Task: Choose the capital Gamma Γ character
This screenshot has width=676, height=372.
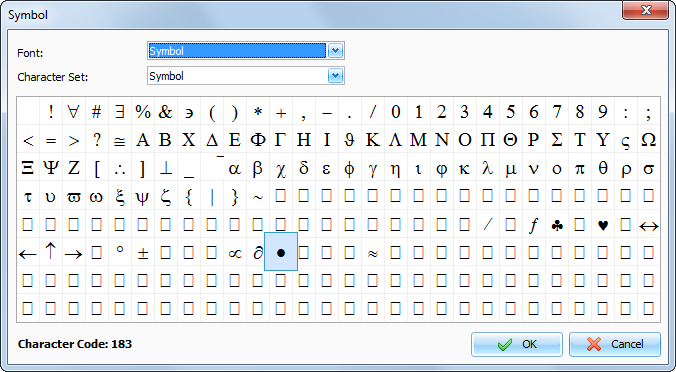Action: [281, 141]
